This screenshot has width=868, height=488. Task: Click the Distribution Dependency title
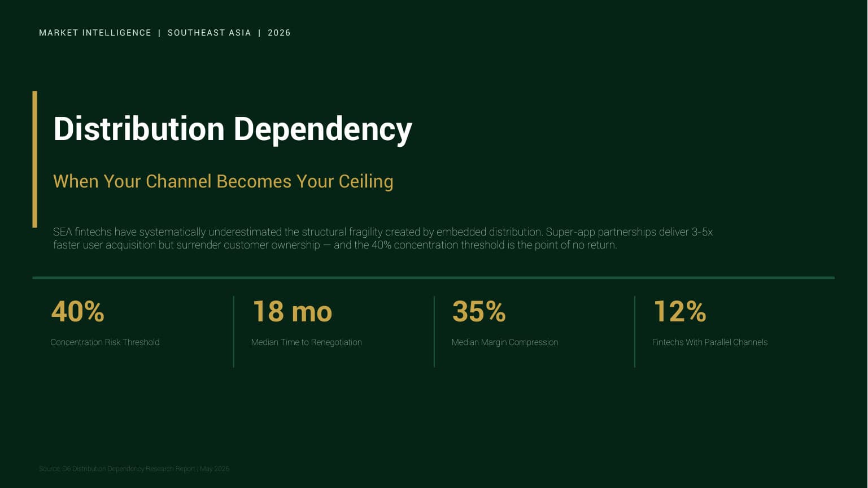pos(233,129)
